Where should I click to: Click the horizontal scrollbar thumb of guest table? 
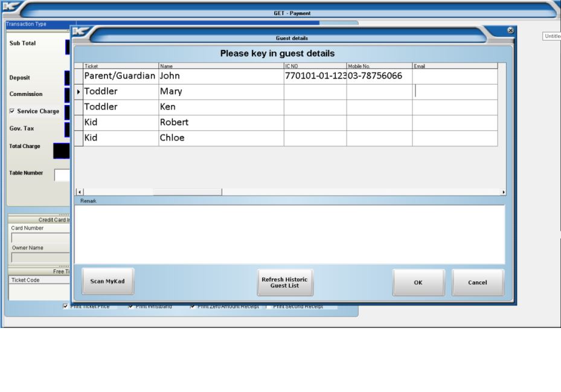187,192
